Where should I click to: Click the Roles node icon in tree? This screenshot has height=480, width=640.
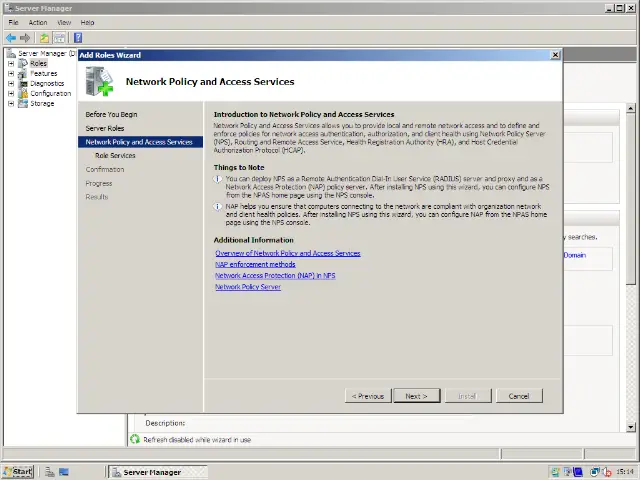[23, 63]
